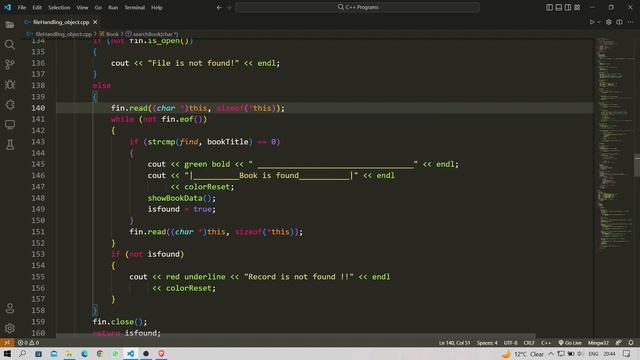Open the View menu
This screenshot has width=640, height=360.
[x=82, y=7]
